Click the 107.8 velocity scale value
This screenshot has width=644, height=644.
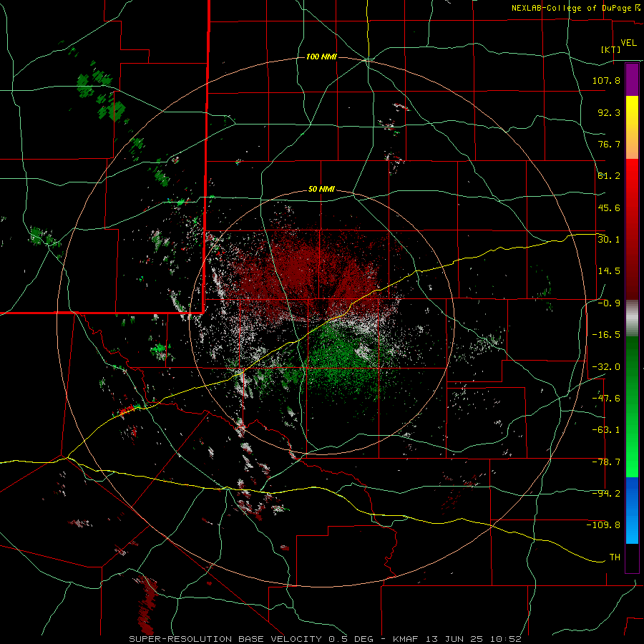pyautogui.click(x=606, y=80)
